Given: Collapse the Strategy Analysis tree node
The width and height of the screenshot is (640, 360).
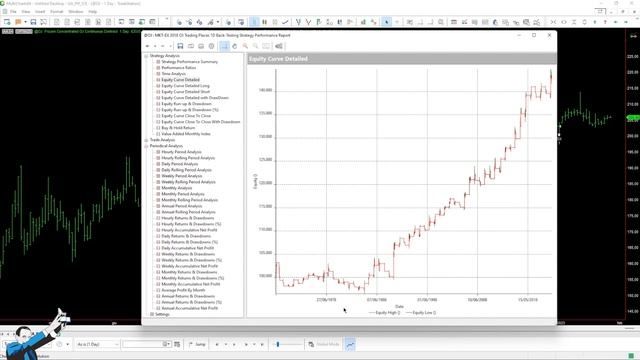Looking at the screenshot, I should (147, 56).
